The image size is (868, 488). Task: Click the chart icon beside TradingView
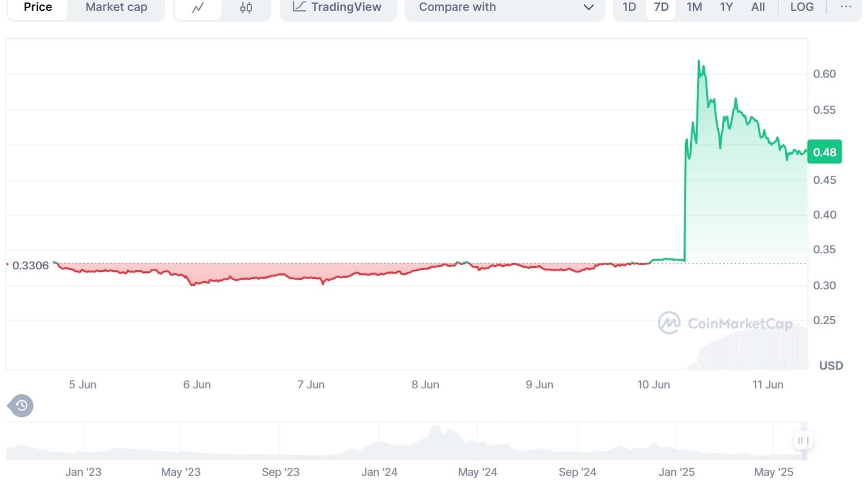coord(299,7)
